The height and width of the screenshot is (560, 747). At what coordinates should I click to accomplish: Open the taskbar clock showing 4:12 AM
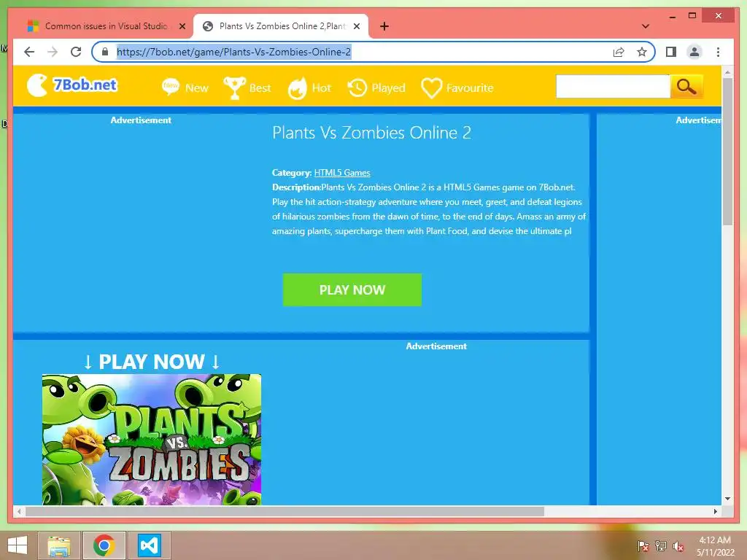point(715,546)
